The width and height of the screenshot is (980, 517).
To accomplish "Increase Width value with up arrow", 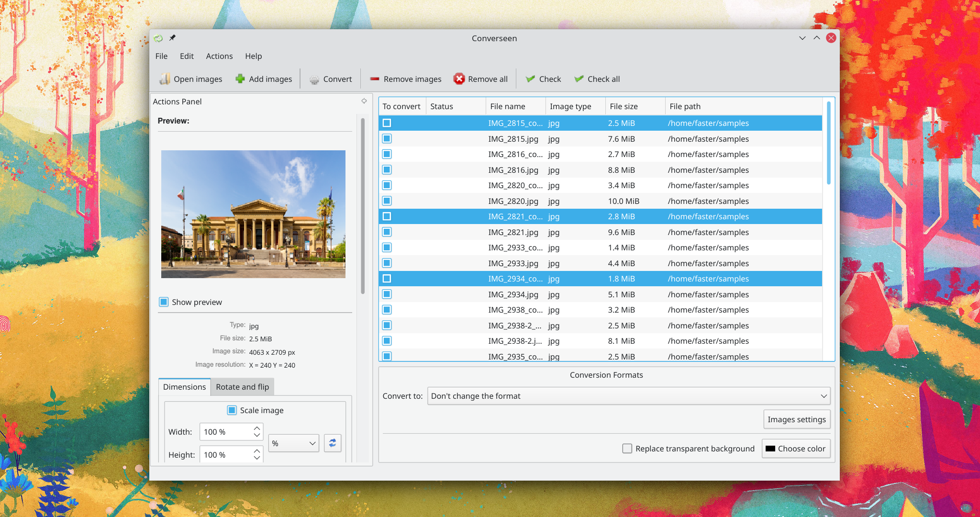I will pyautogui.click(x=257, y=428).
